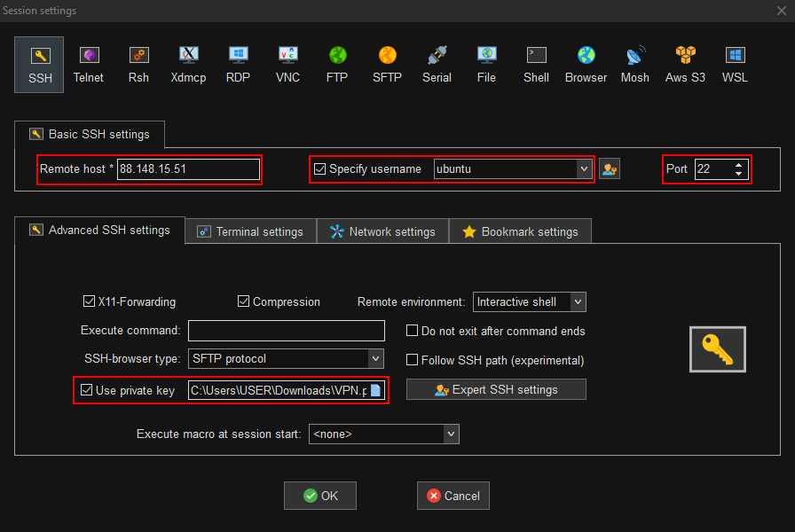Viewport: 795px width, 532px height.
Task: Choose the WSL session type
Action: (735, 64)
